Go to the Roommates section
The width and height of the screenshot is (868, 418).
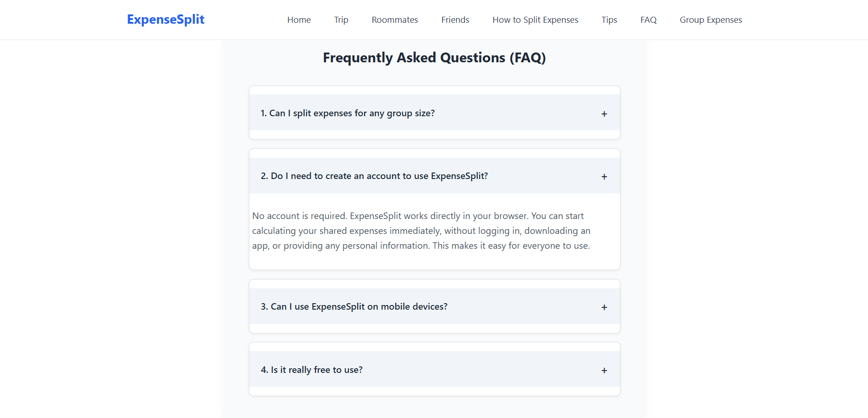pyautogui.click(x=394, y=20)
